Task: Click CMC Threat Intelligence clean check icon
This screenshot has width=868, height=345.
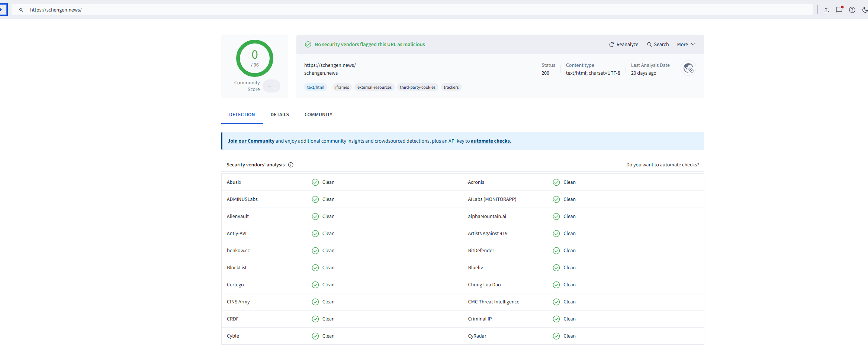Action: click(556, 302)
